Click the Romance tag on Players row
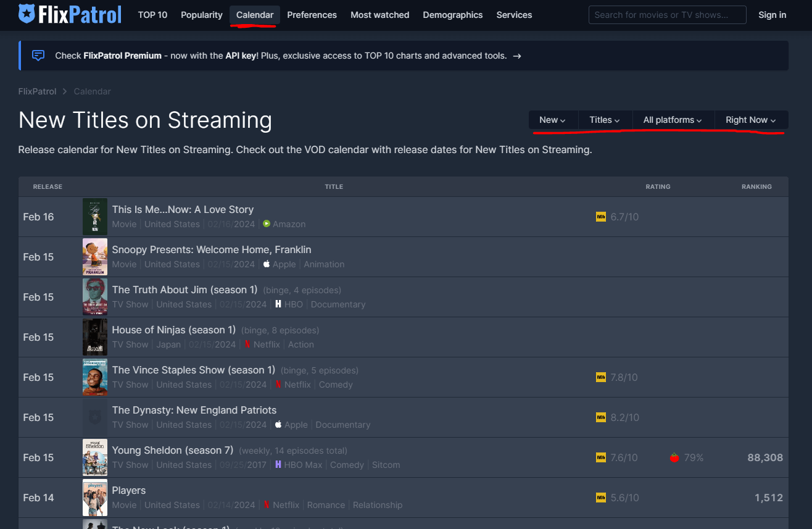 326,505
